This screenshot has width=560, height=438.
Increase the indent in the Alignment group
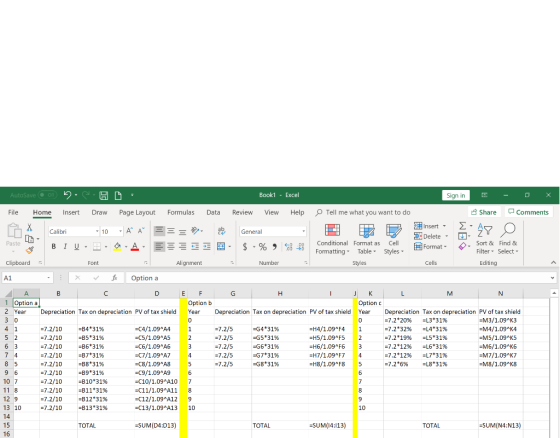pos(207,247)
